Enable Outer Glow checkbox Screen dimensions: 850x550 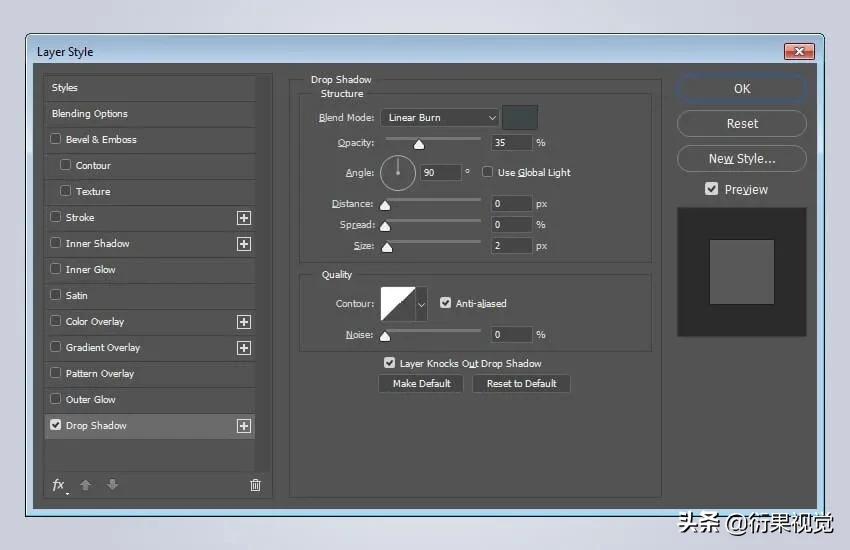[x=55, y=399]
